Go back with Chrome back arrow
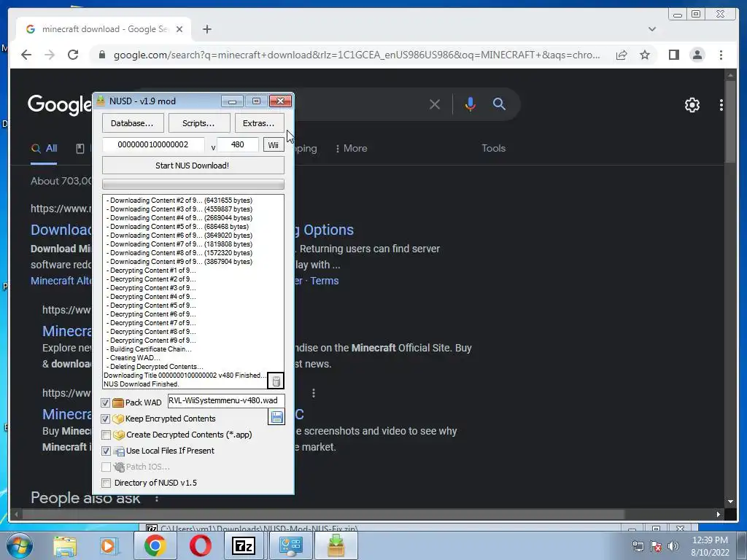 26,55
